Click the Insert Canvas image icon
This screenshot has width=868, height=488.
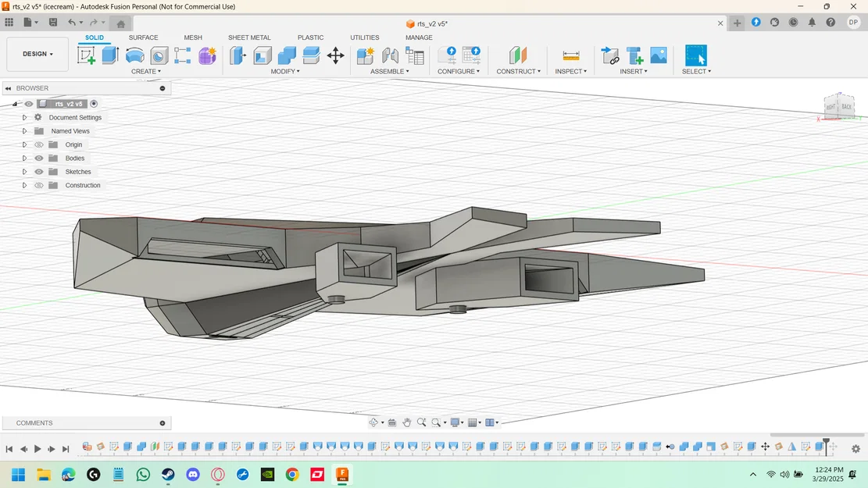(658, 55)
